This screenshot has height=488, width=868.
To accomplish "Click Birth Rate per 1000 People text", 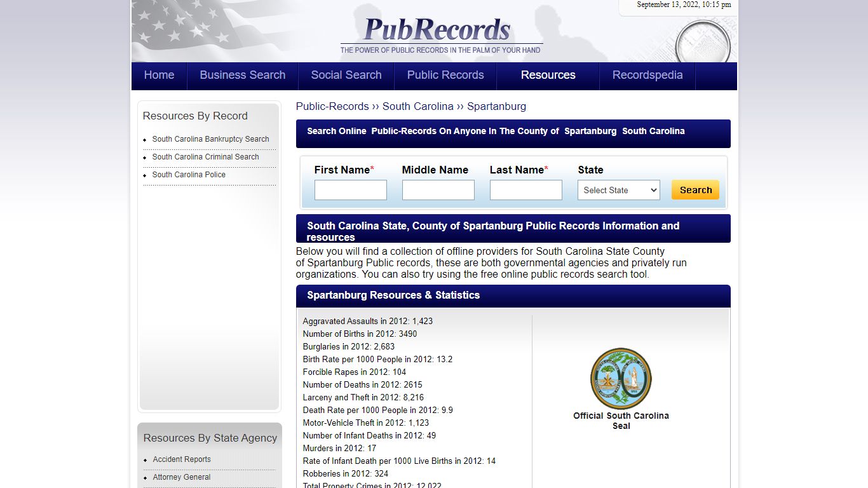I will (378, 360).
